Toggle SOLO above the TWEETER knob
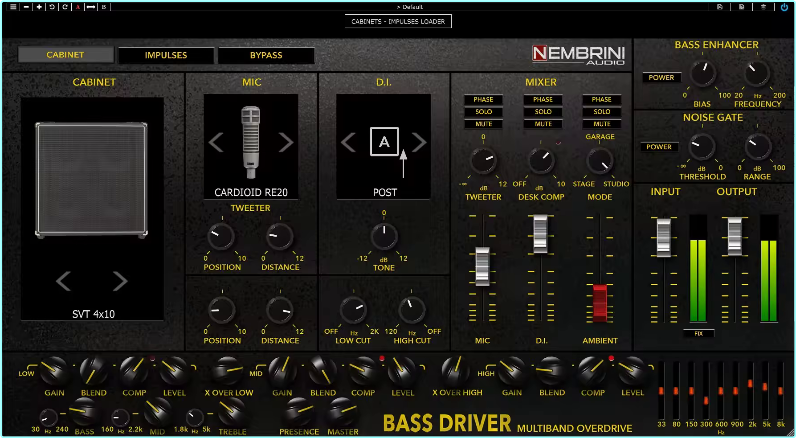The image size is (796, 438). [483, 112]
